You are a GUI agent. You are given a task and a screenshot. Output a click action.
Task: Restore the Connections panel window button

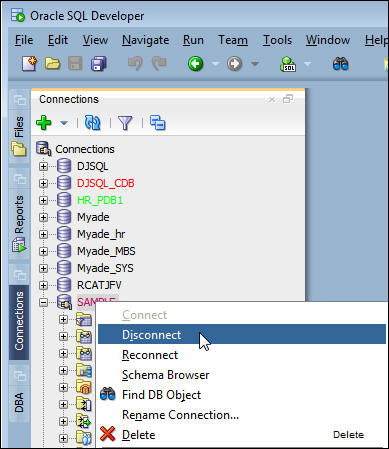(288, 99)
